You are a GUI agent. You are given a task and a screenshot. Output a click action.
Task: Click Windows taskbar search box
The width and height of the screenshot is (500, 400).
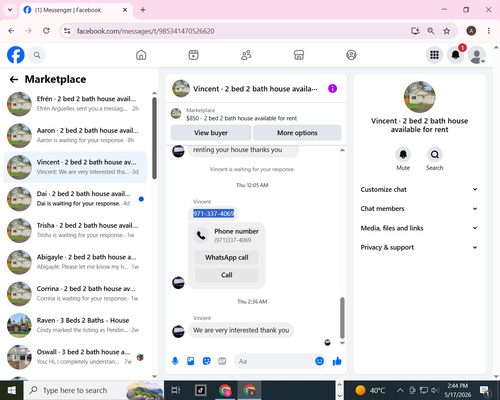tap(93, 390)
